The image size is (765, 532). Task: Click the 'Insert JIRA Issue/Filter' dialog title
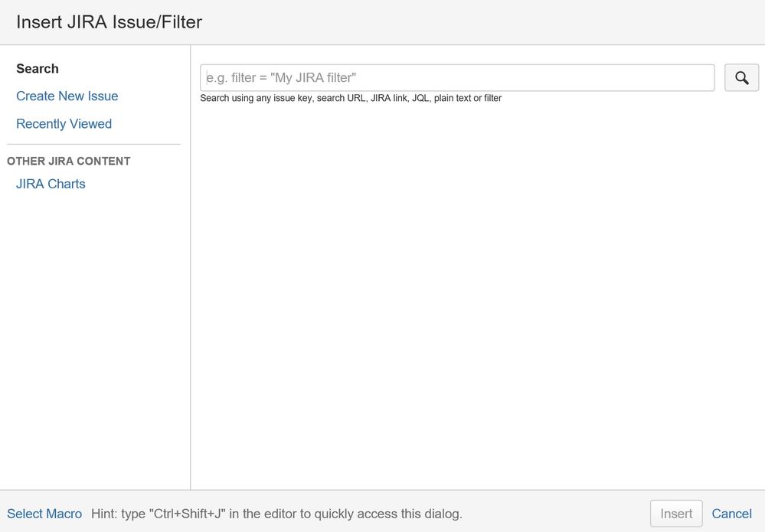(x=110, y=22)
